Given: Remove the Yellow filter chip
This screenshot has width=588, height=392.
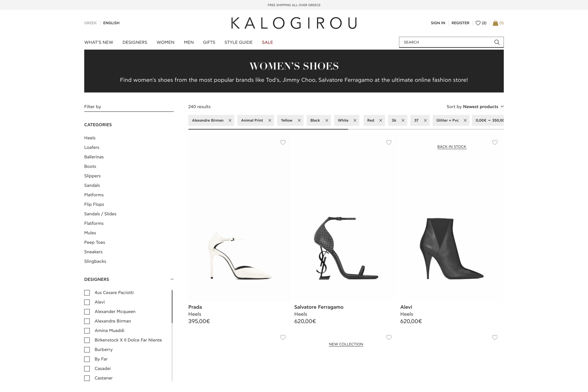Looking at the screenshot, I should [x=299, y=121].
